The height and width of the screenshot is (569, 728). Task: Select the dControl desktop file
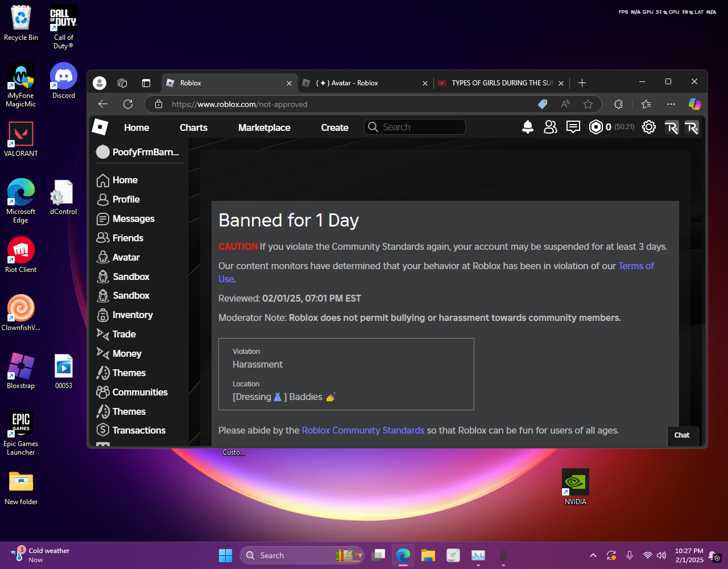coord(64,197)
